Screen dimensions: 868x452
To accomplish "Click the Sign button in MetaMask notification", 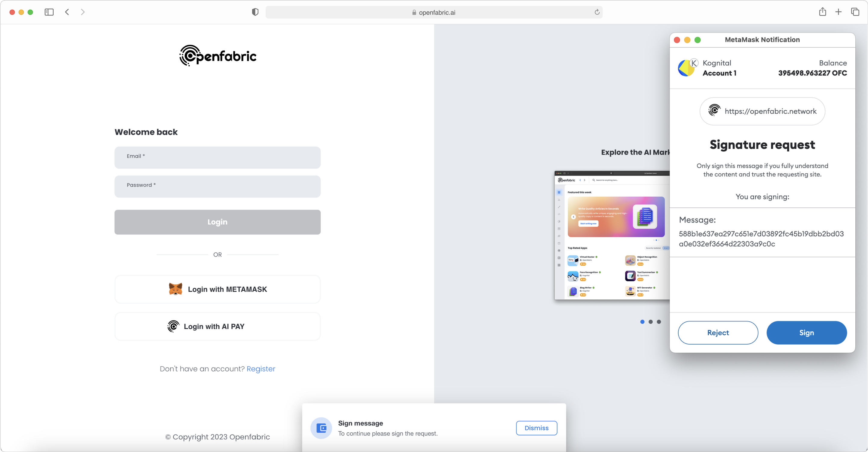I will (807, 332).
